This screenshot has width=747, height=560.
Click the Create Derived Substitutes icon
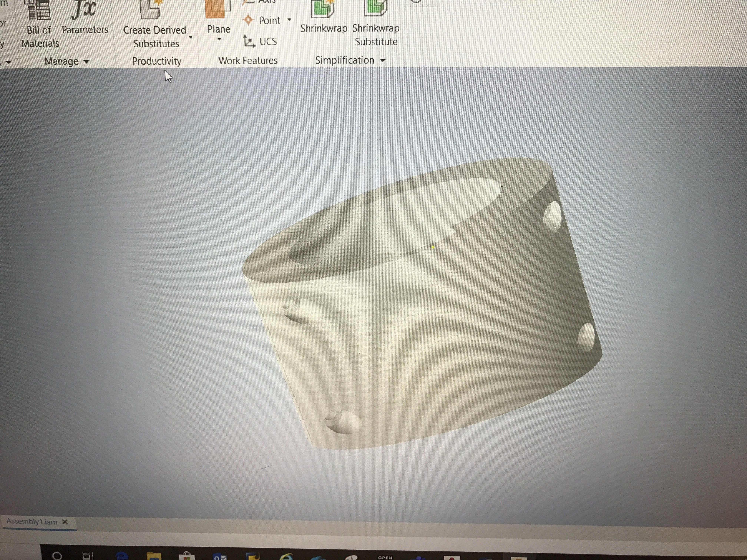(151, 10)
